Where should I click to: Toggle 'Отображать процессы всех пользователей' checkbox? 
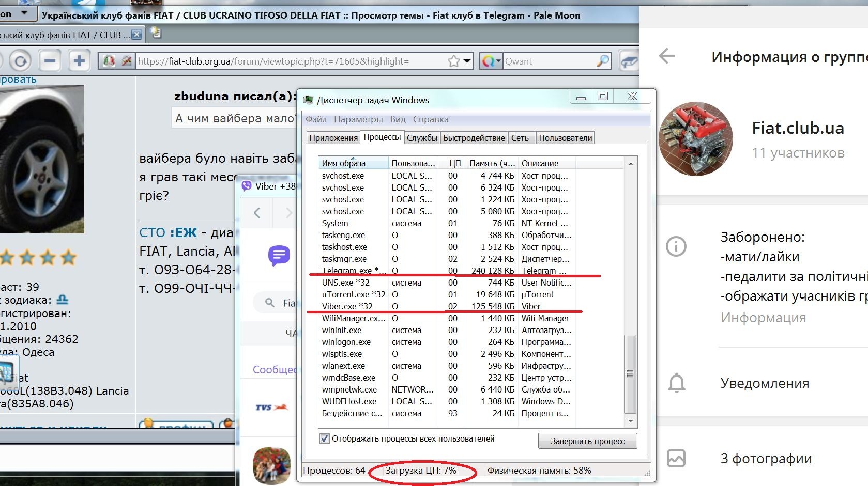325,439
